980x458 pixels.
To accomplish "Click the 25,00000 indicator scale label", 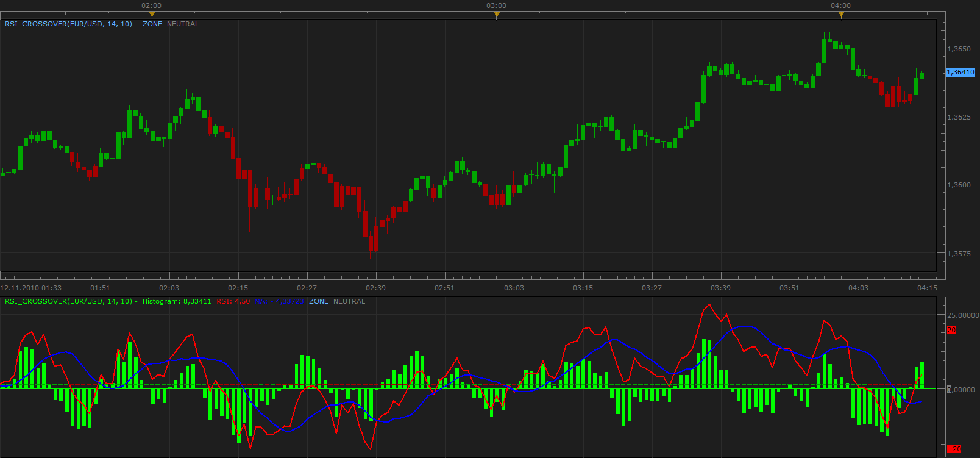I will (x=962, y=315).
